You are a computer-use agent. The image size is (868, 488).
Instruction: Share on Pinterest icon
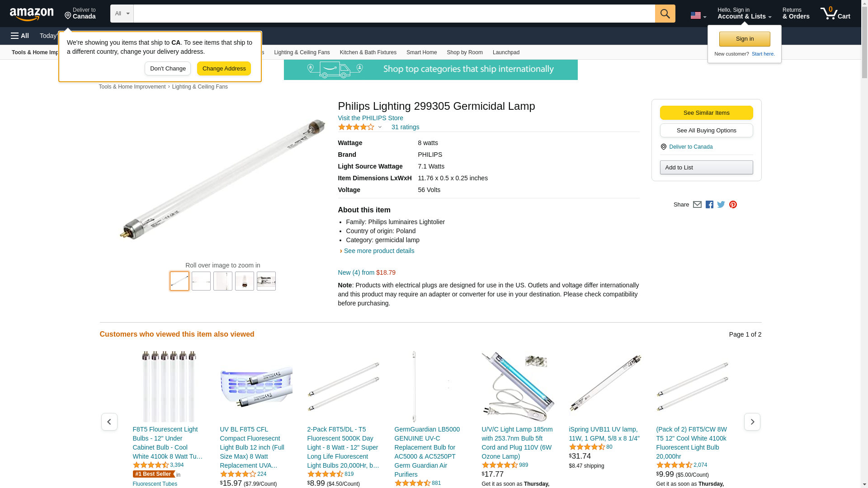[x=733, y=205]
